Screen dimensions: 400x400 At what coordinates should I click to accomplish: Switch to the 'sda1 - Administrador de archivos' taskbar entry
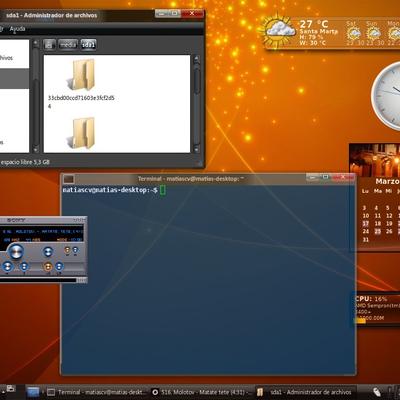306,392
